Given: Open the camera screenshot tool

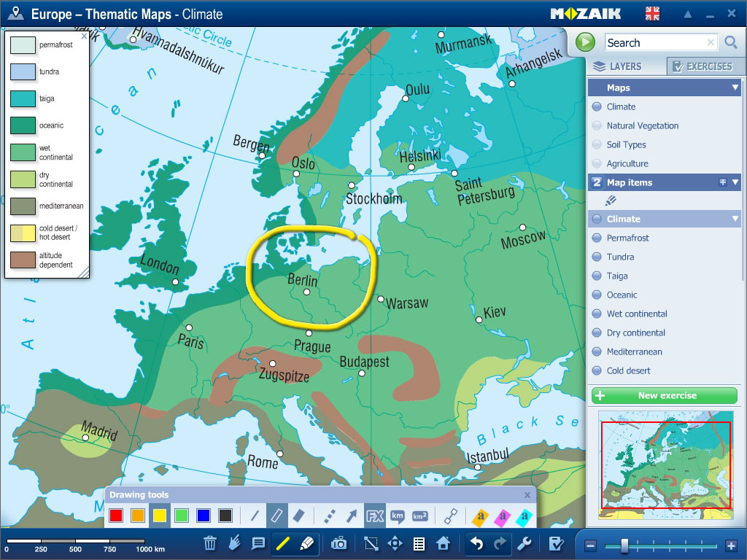Looking at the screenshot, I should point(339,543).
